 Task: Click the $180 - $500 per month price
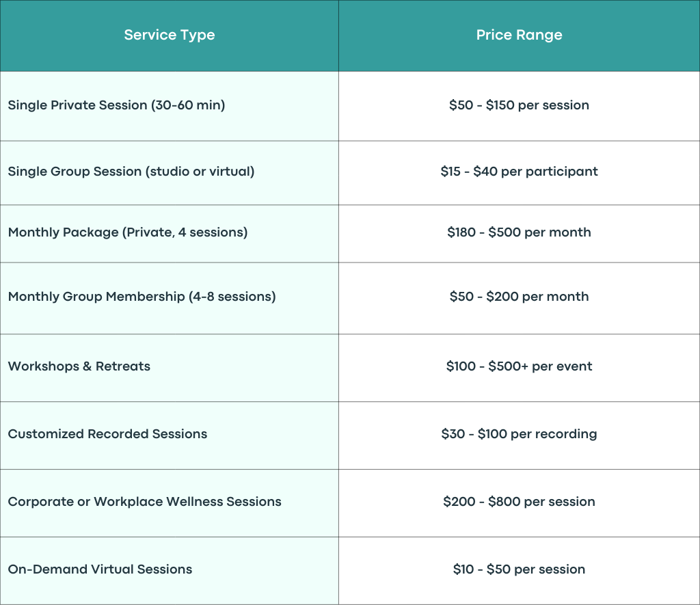(520, 232)
